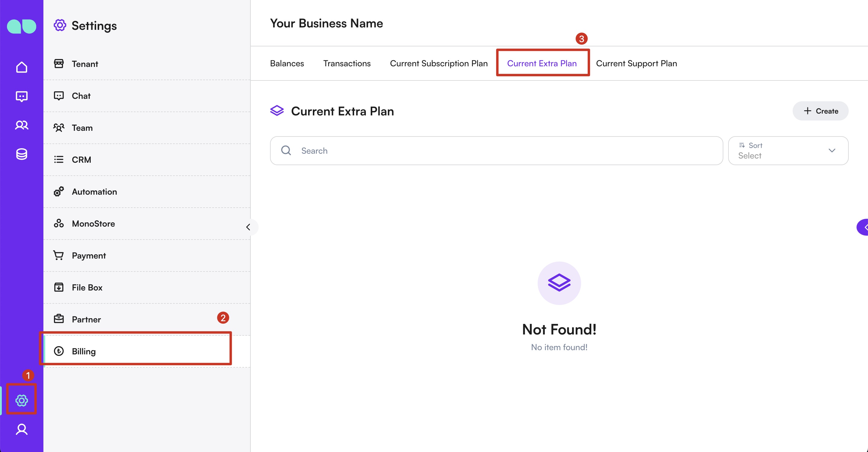The height and width of the screenshot is (452, 868).
Task: Click the settings gear icon in sidebar
Action: click(22, 400)
